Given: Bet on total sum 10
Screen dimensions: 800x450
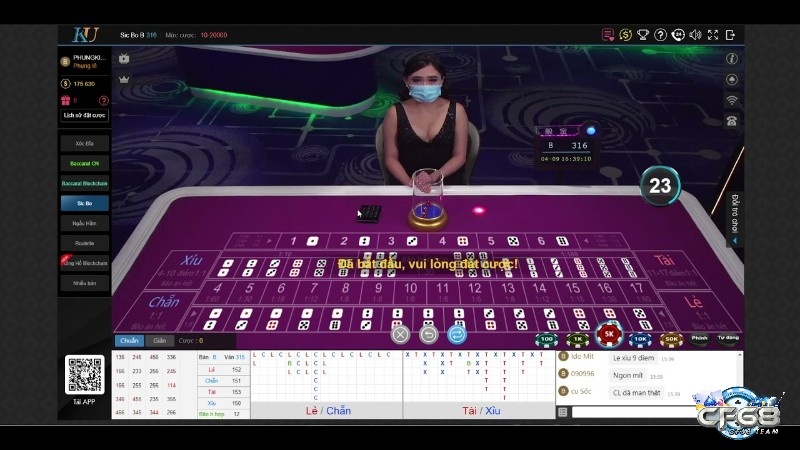Looking at the screenshot, I should click(410, 292).
